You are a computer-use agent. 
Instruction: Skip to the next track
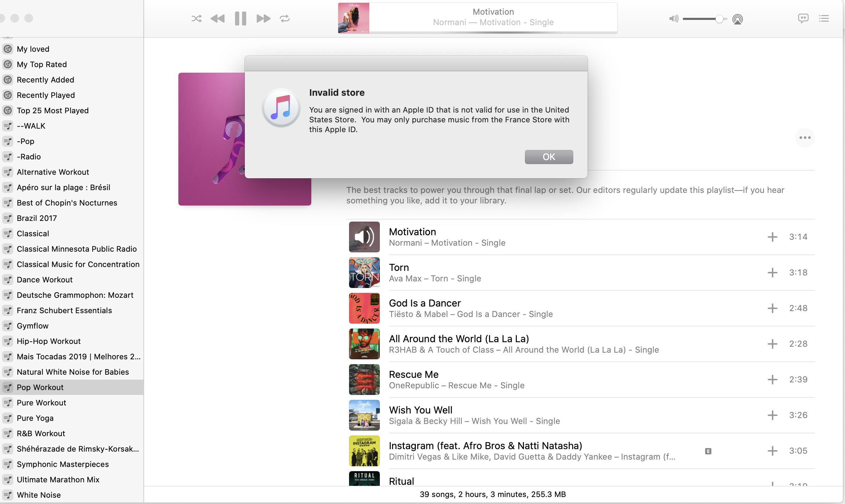pyautogui.click(x=263, y=19)
